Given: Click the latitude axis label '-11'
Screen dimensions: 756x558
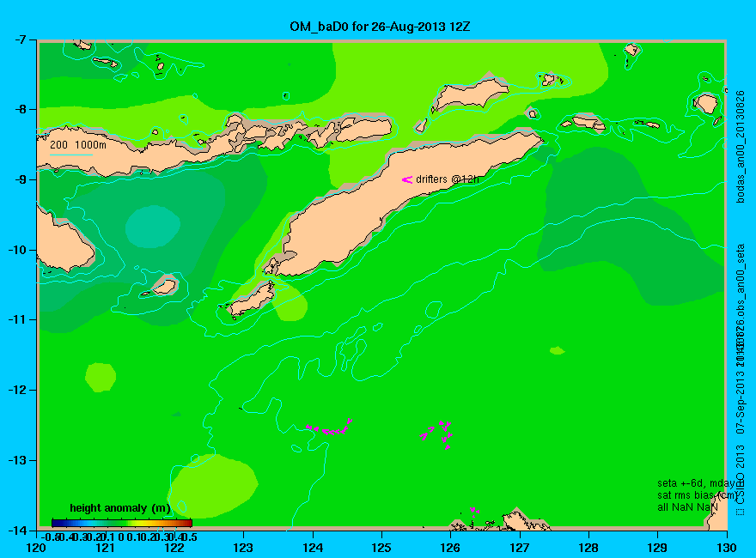Looking at the screenshot, I should [x=17, y=319].
